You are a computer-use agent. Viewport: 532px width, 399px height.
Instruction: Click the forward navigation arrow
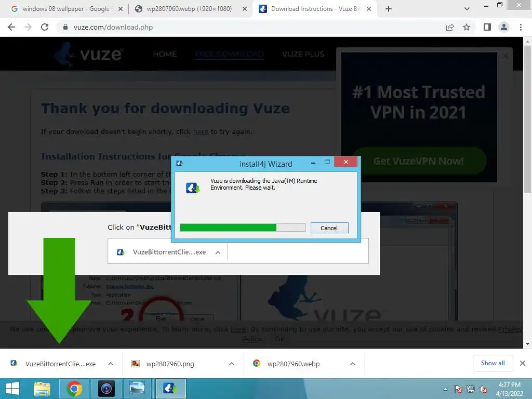click(28, 27)
